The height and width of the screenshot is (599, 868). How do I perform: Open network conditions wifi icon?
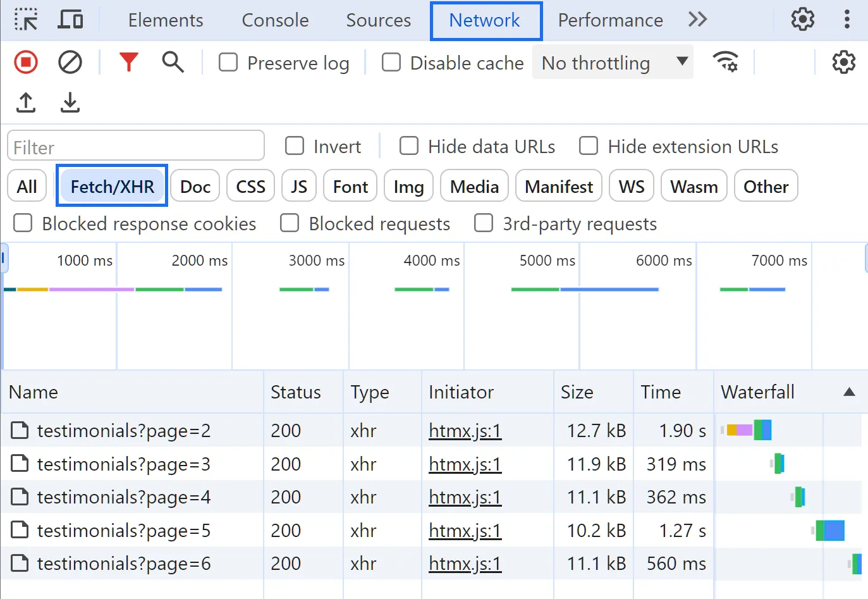[x=726, y=62]
